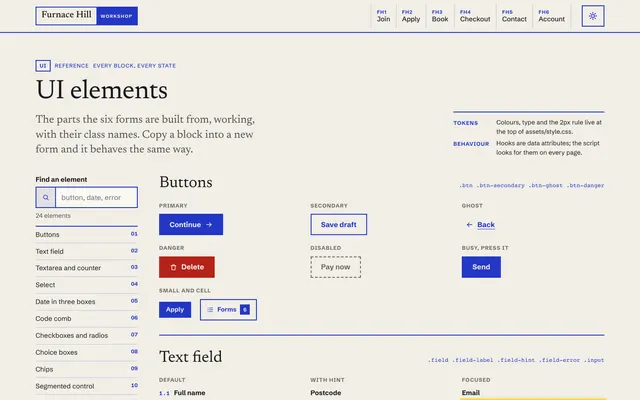
Task: Jump to Buttons in element list
Action: [87, 234]
